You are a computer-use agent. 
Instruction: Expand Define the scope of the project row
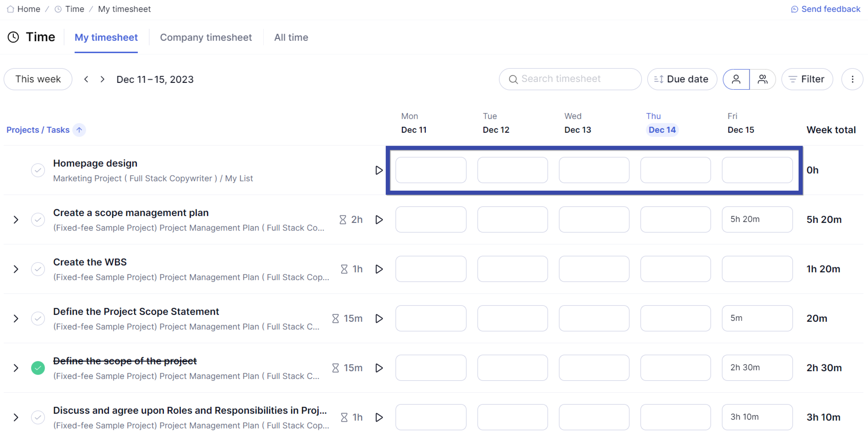click(16, 368)
